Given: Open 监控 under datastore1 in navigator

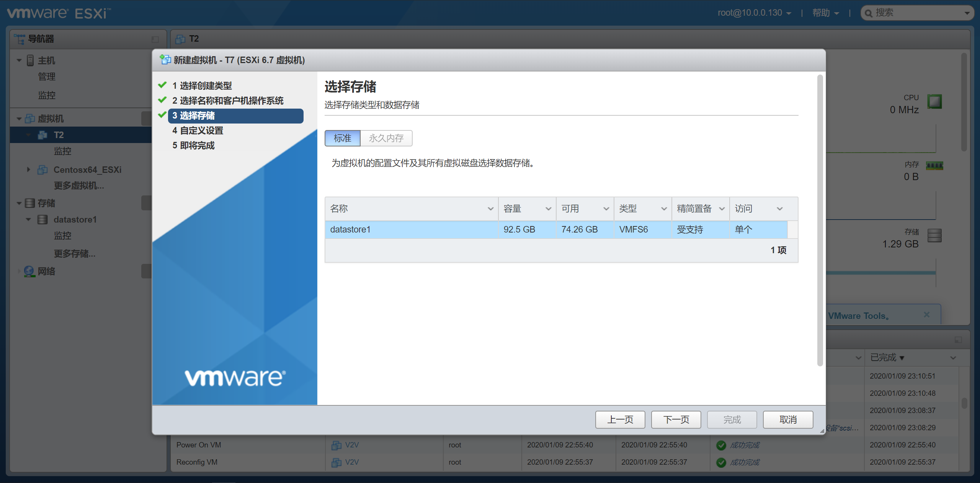Looking at the screenshot, I should tap(62, 236).
